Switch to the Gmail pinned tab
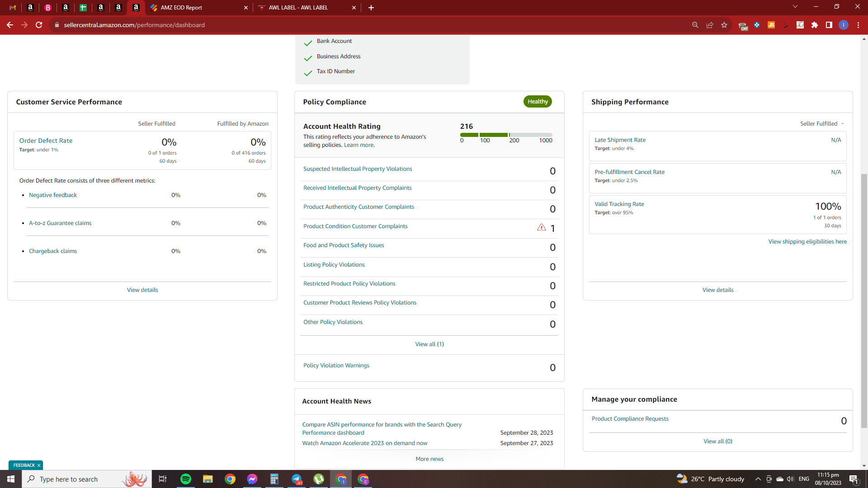 (x=13, y=8)
